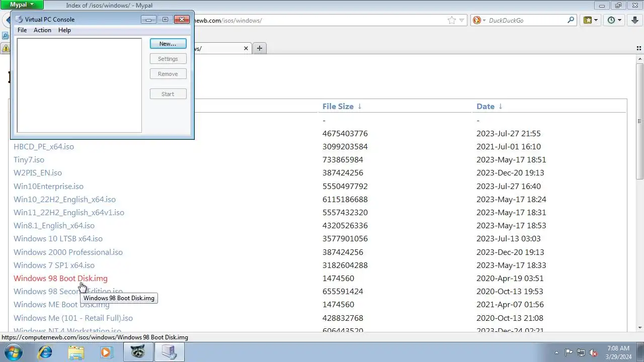Select file size text 733865984

[343, 160]
